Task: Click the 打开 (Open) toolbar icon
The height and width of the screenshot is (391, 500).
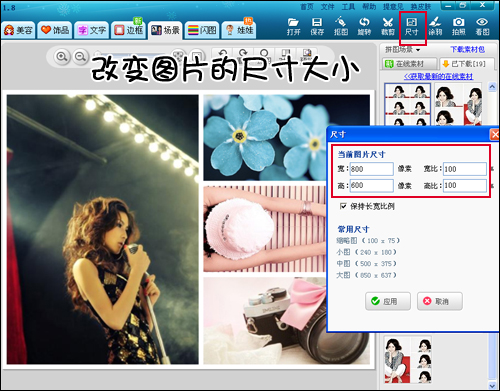Action: [293, 26]
